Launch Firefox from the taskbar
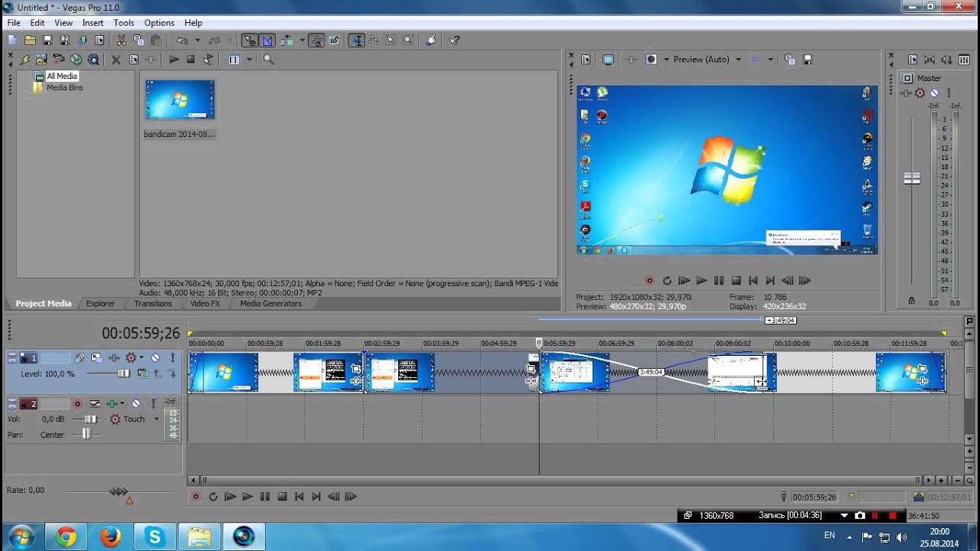This screenshot has height=551, width=980. (x=111, y=537)
